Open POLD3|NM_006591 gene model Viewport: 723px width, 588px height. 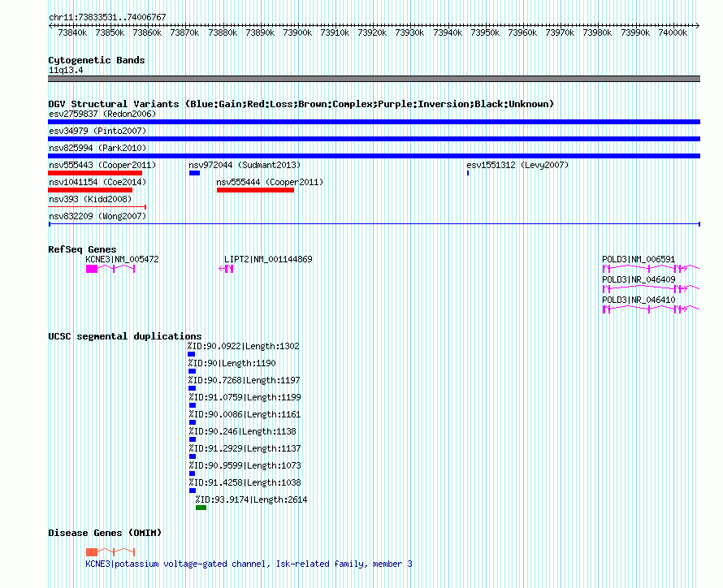[x=651, y=268]
